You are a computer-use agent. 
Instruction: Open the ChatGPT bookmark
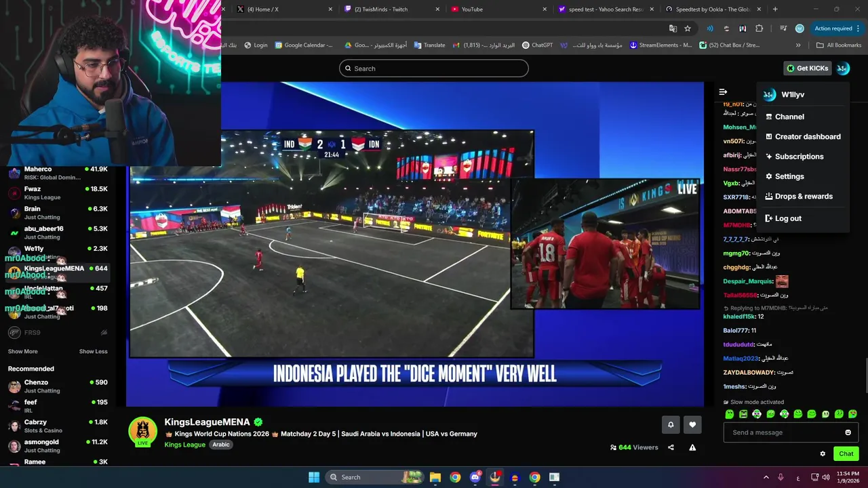538,45
